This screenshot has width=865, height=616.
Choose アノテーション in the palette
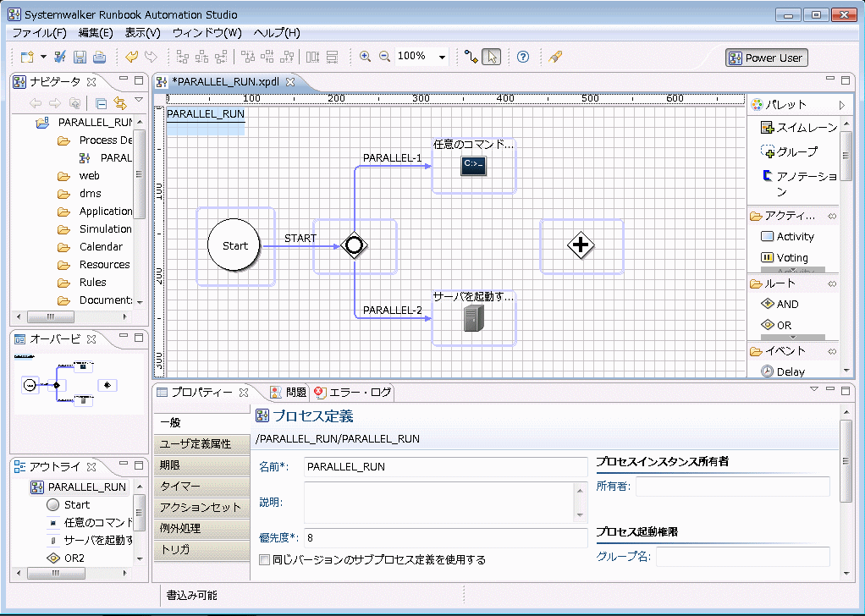tap(799, 183)
